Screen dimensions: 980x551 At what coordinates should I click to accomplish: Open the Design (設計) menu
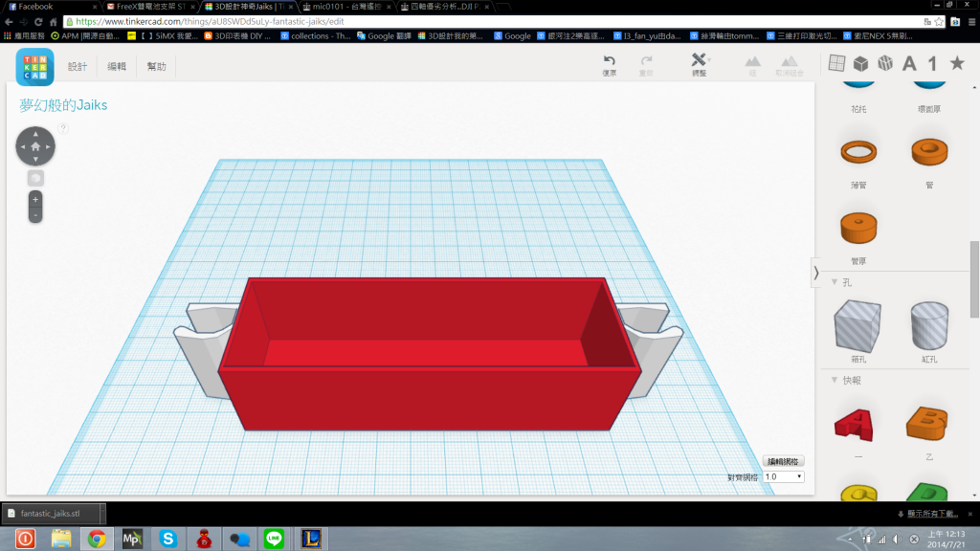point(78,66)
